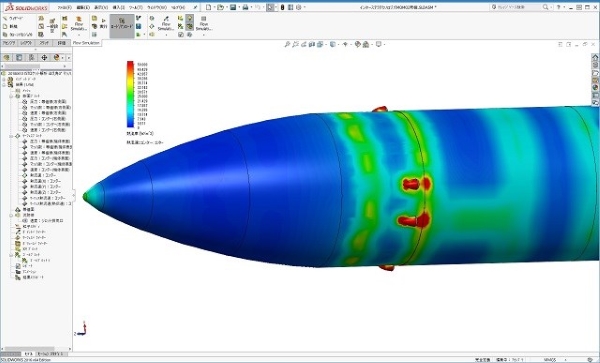The image size is (600, 363).
Task: Open the Tools menu in the menu bar
Action: [135, 7]
